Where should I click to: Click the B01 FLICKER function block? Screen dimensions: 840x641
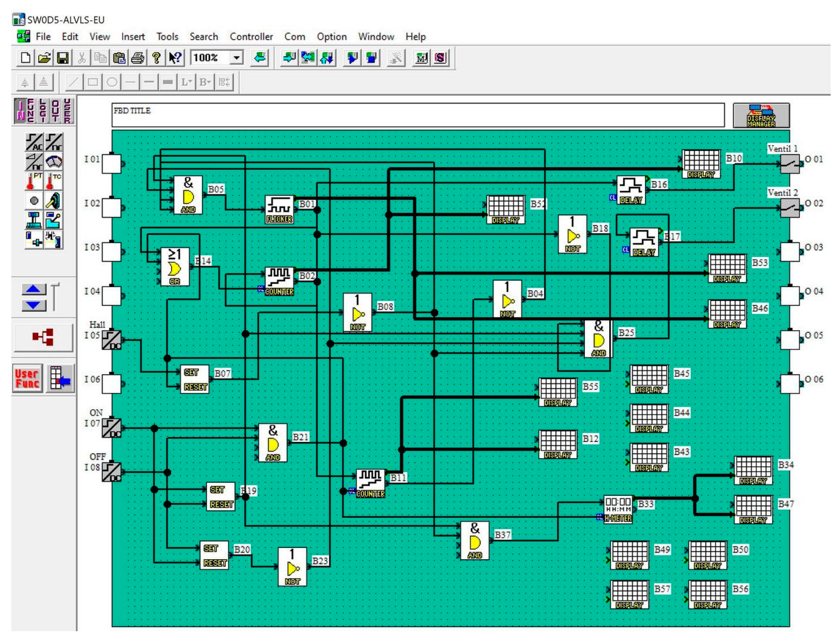tap(279, 210)
